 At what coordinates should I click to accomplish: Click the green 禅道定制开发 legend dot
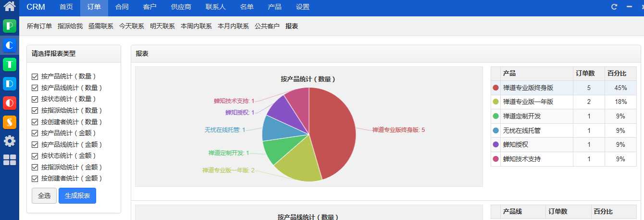(496, 116)
